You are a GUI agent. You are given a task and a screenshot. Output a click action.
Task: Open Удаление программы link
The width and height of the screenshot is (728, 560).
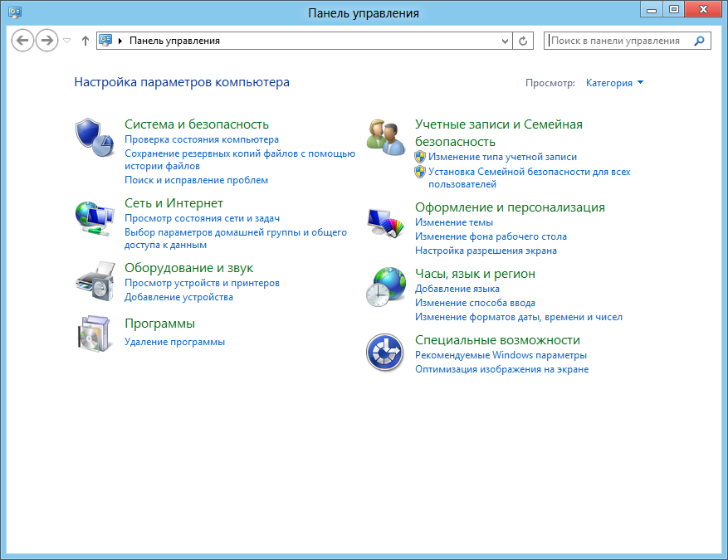[174, 342]
